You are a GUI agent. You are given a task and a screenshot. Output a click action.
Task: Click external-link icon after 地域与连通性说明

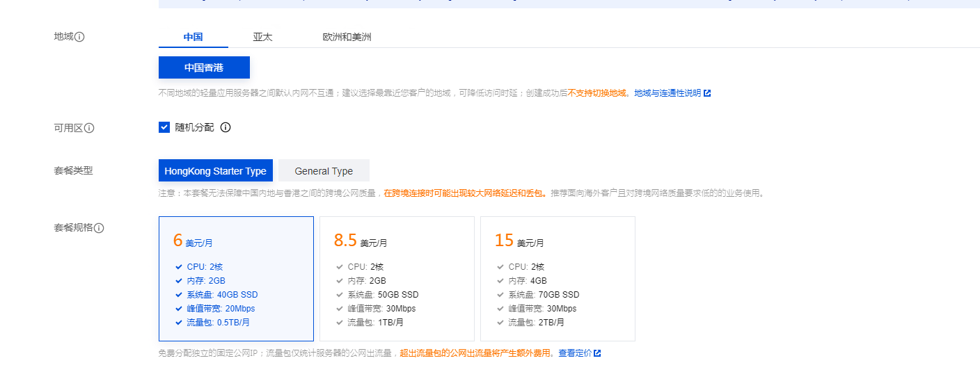(x=707, y=93)
